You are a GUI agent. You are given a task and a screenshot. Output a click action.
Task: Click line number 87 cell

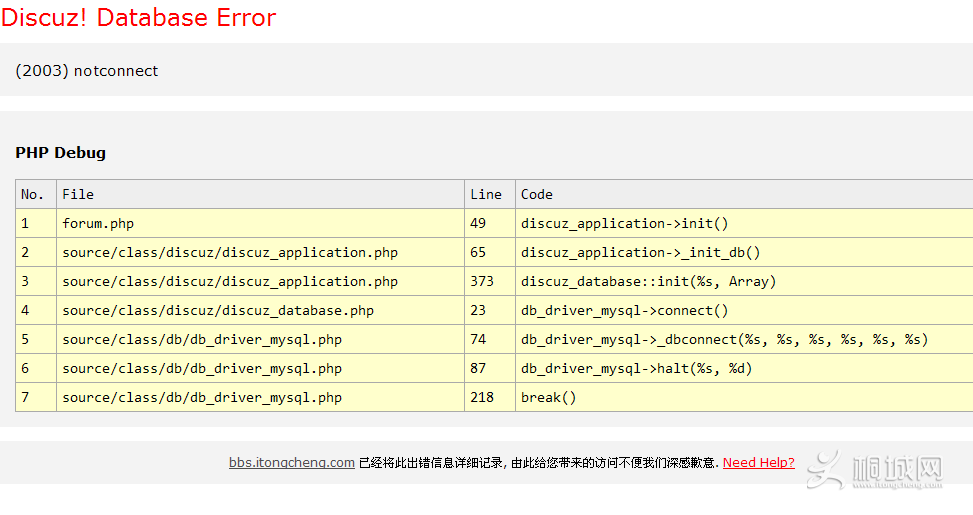click(x=490, y=369)
